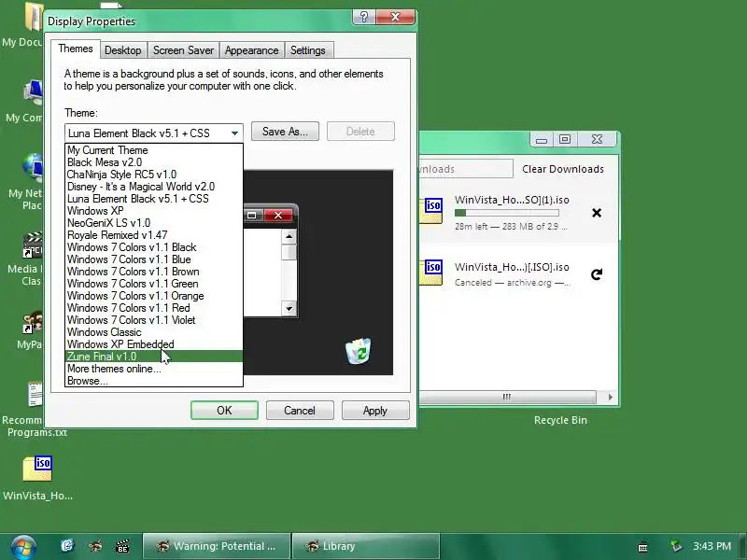Select the WinVista_Ho... ISO desktop file

(x=37, y=478)
